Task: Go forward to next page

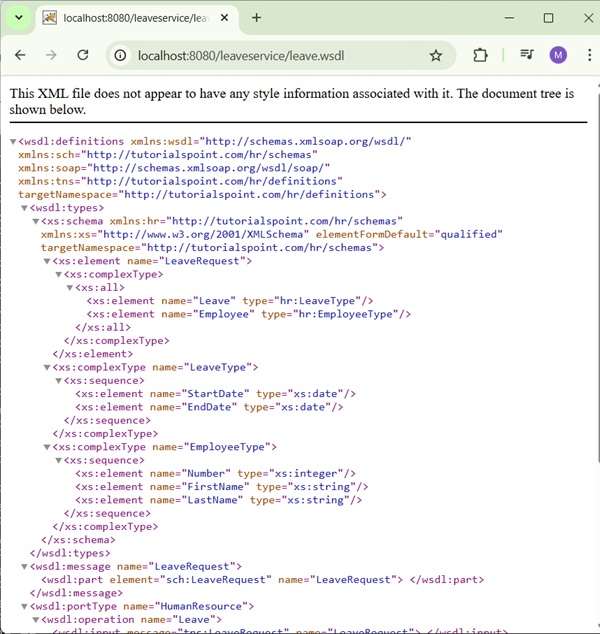Action: (51, 55)
